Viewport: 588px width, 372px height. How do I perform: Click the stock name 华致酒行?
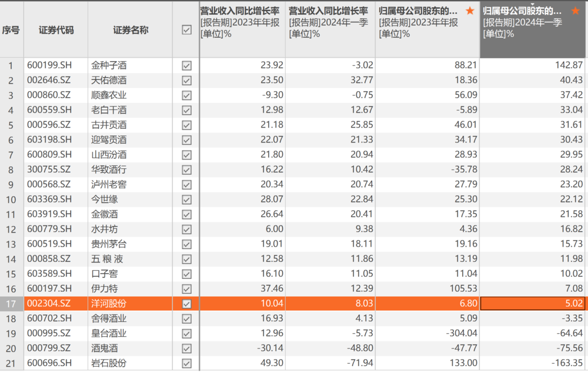[109, 170]
